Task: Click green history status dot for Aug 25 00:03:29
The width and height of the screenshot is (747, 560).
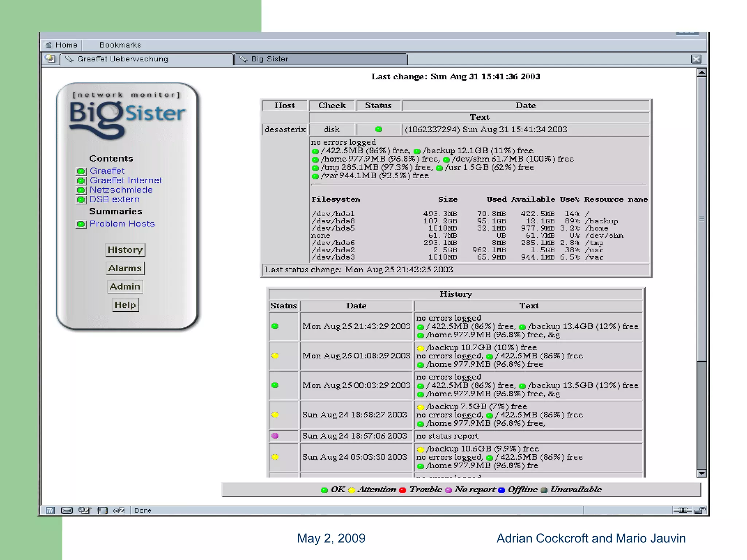Action: pos(275,385)
